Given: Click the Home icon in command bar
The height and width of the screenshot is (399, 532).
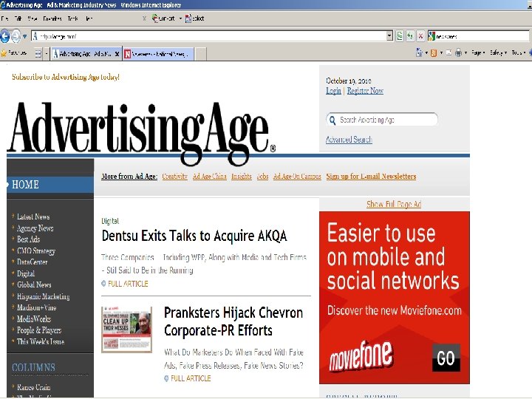Looking at the screenshot, I should (x=419, y=52).
